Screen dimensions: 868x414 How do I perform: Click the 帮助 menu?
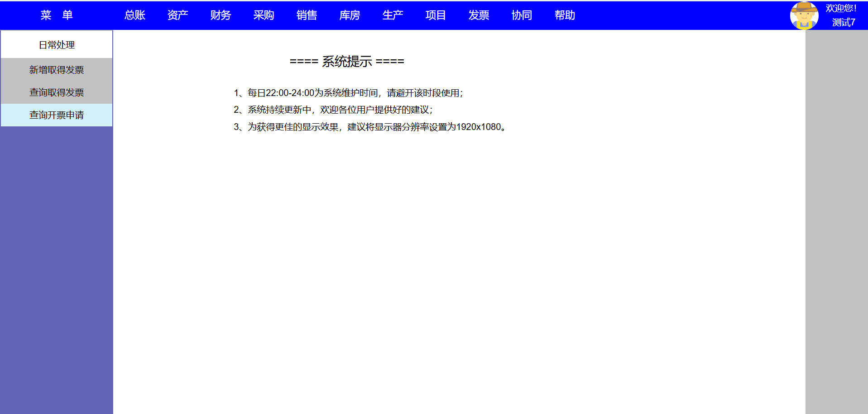point(565,15)
